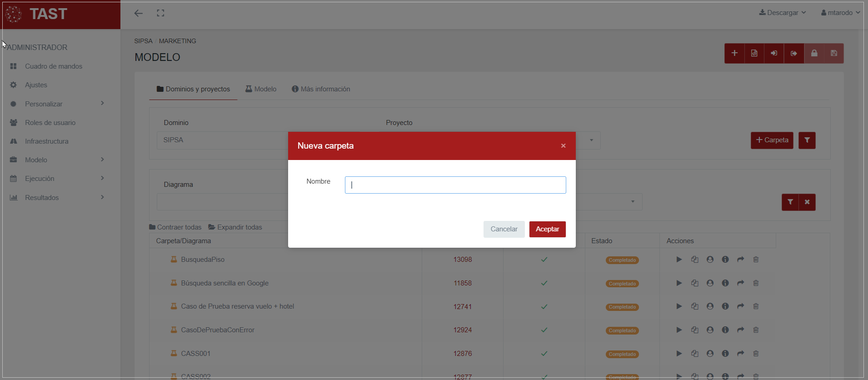Click the import arrow icon in top toolbar

tap(774, 53)
